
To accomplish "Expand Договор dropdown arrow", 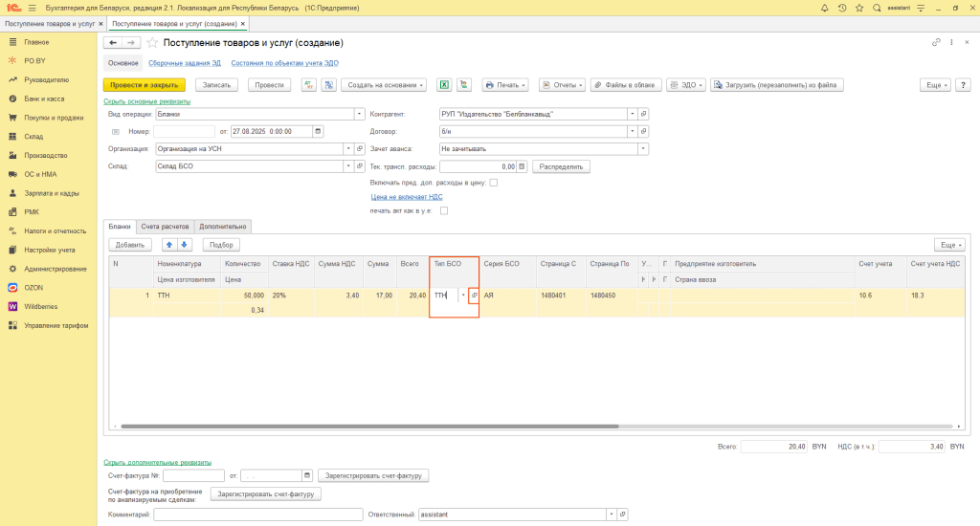I will pos(633,131).
